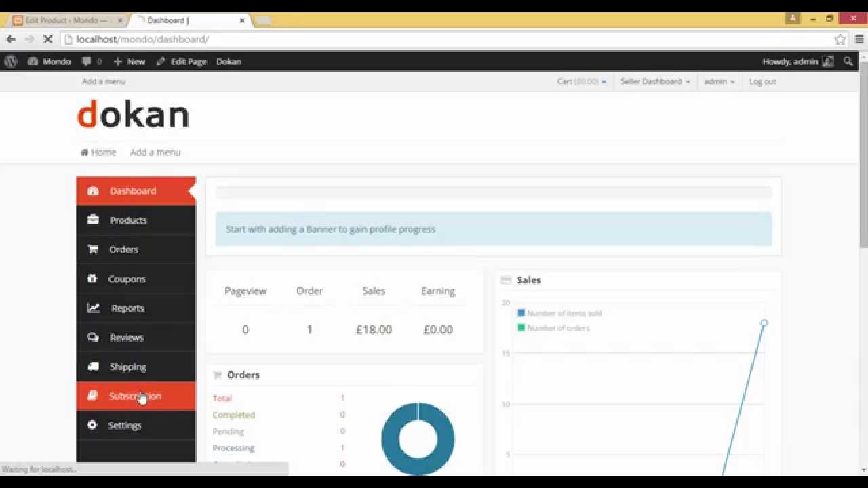Click the dokan site logo

click(133, 115)
